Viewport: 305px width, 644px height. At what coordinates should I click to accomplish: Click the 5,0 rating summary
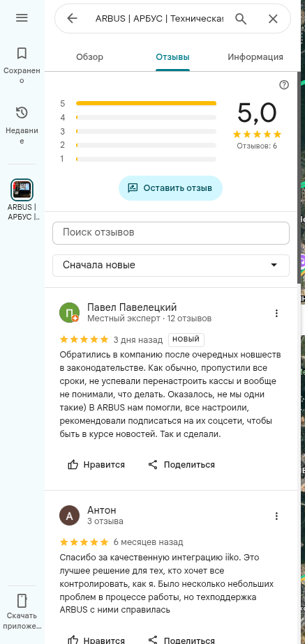click(257, 113)
